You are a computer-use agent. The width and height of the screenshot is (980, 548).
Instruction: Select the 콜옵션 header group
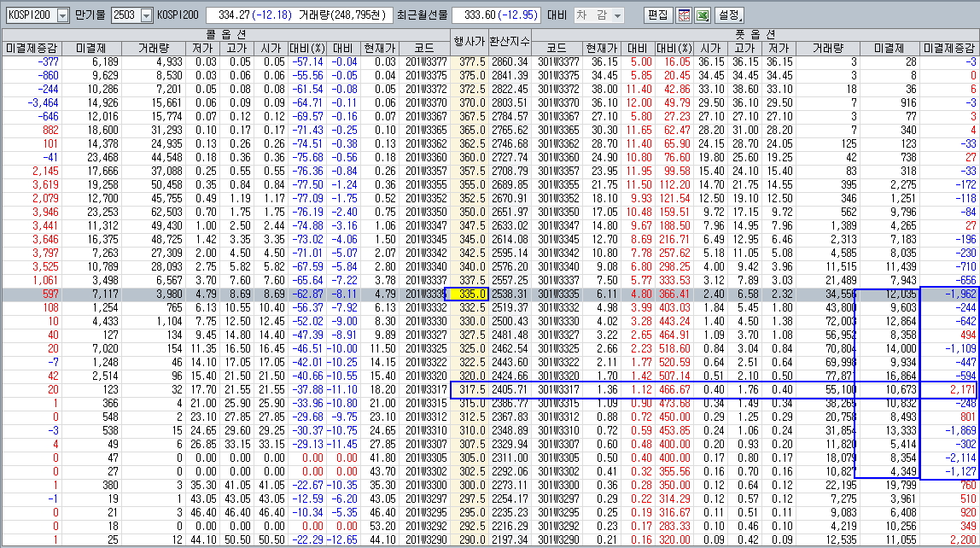226,33
